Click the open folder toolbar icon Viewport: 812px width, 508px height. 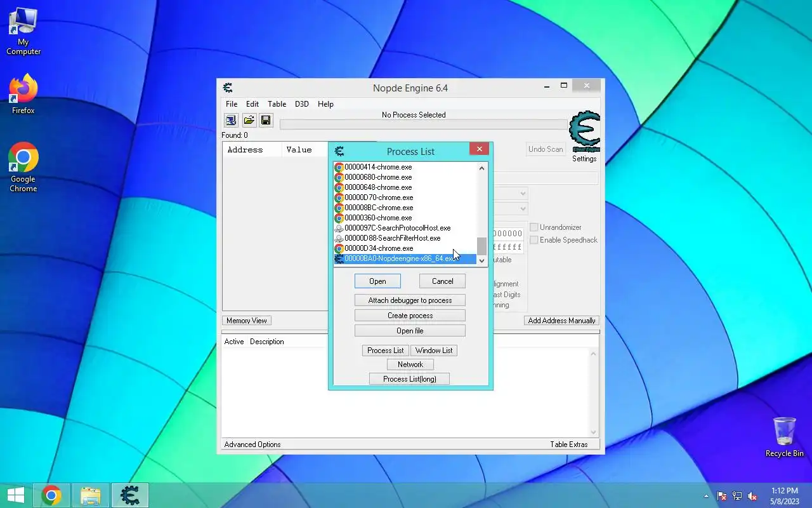(249, 120)
